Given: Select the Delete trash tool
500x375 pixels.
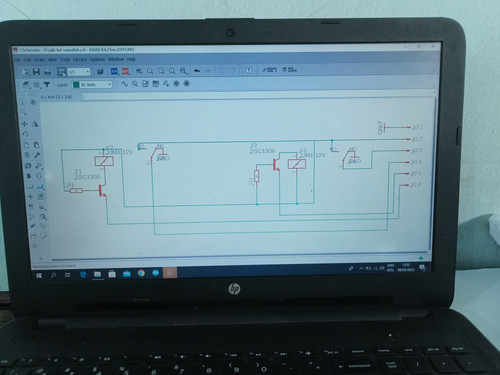Looking at the screenshot, I should [27, 155].
